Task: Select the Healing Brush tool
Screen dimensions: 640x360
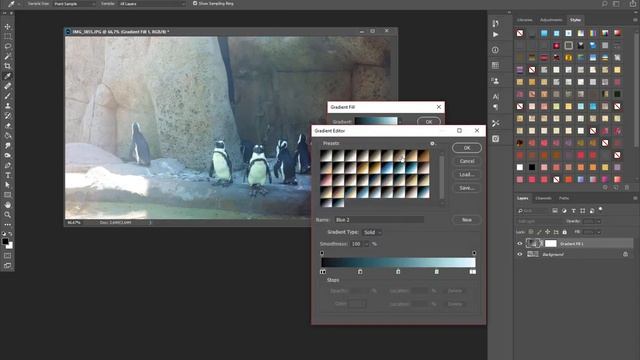Action: pos(7,86)
